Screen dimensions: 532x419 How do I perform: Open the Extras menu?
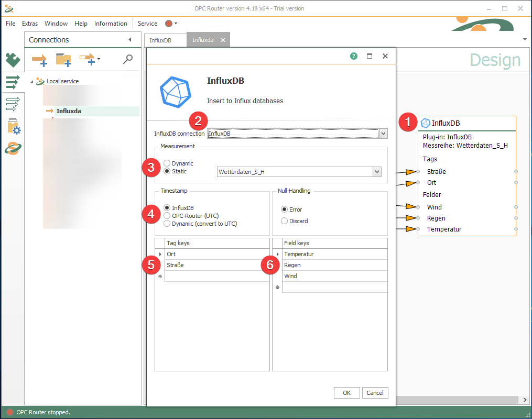(x=30, y=24)
